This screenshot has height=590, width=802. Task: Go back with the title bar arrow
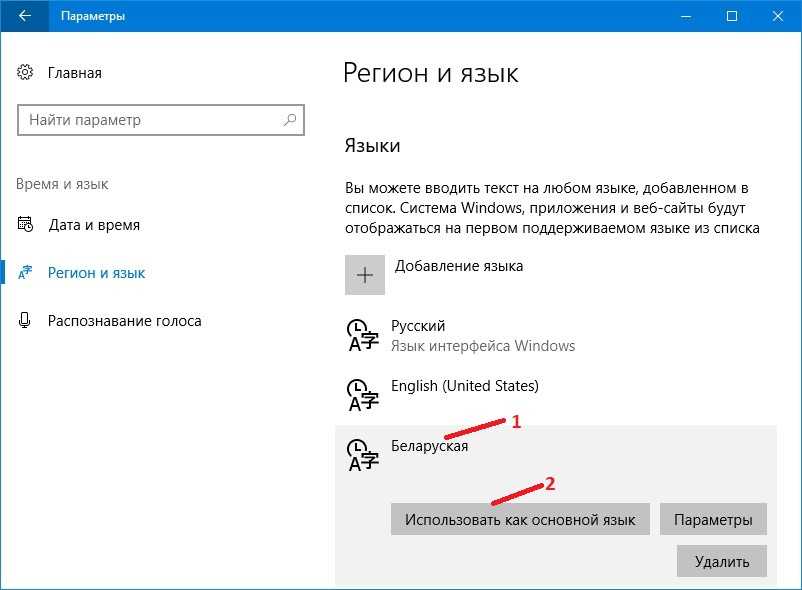coord(25,16)
